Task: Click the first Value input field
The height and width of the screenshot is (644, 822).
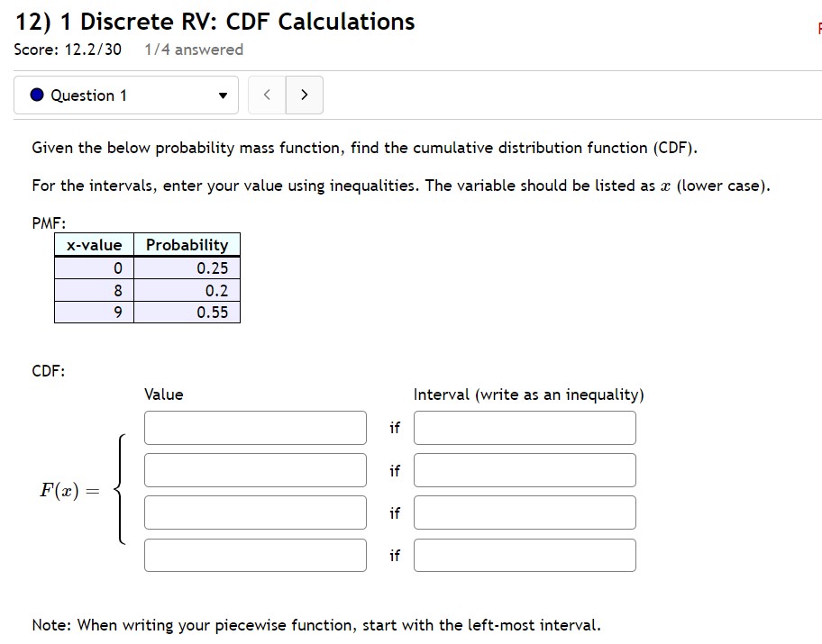Action: [x=254, y=427]
